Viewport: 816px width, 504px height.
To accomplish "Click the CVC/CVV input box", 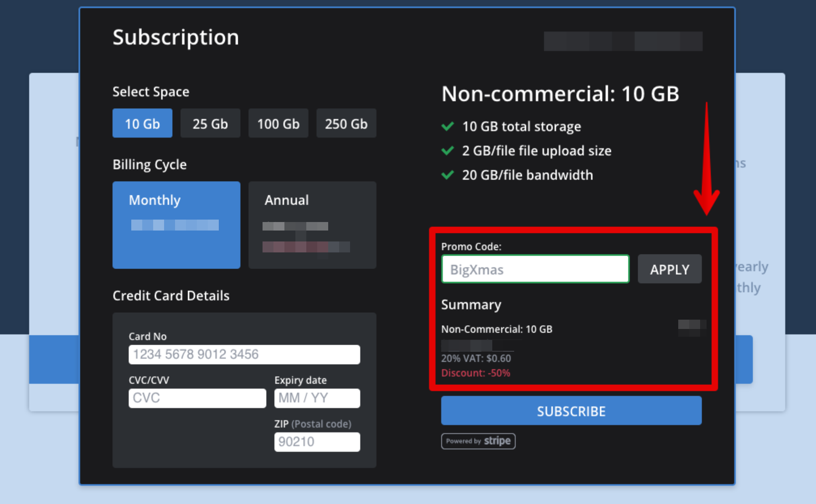I will [x=197, y=398].
